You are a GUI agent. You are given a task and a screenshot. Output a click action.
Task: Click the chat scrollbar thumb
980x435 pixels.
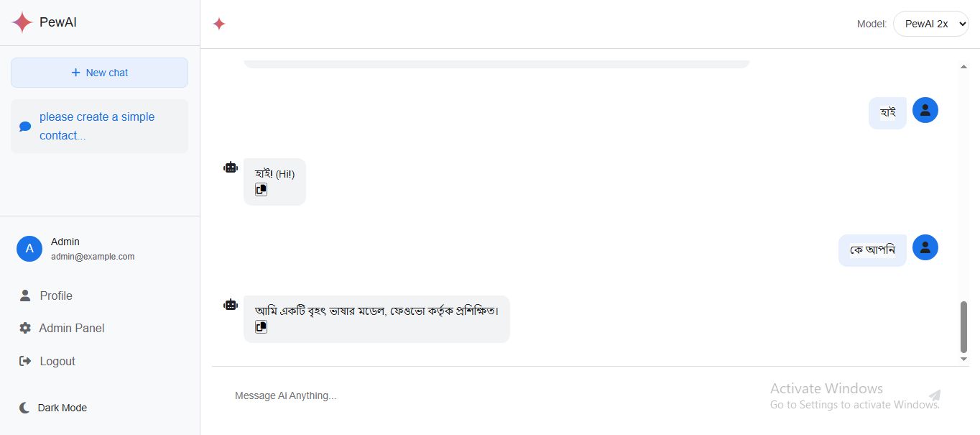click(963, 327)
